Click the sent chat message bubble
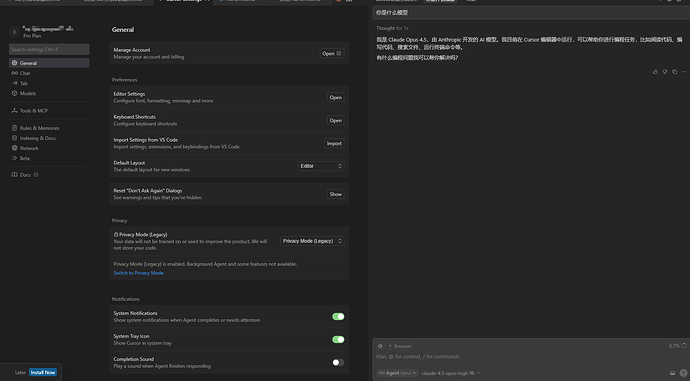690x381 pixels. coord(531,13)
